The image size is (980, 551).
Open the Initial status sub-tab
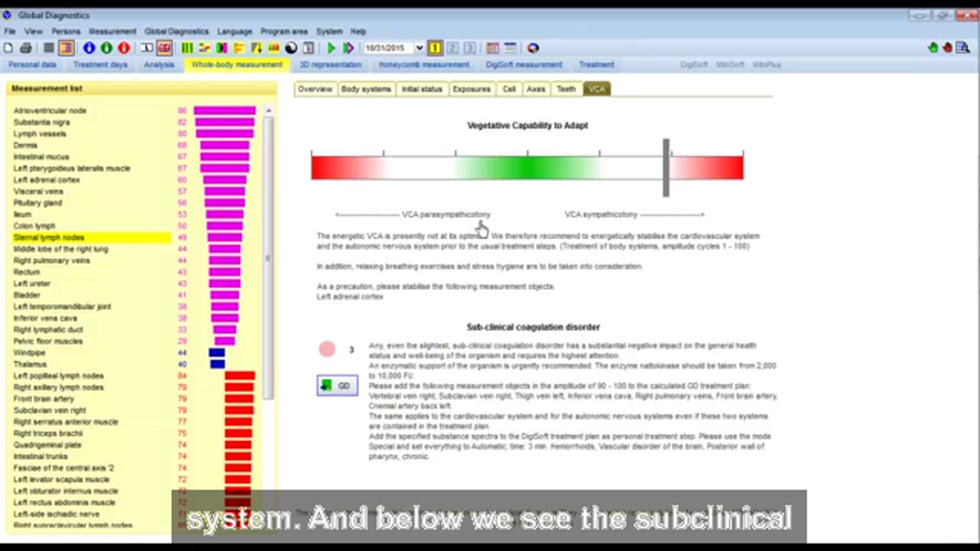422,89
